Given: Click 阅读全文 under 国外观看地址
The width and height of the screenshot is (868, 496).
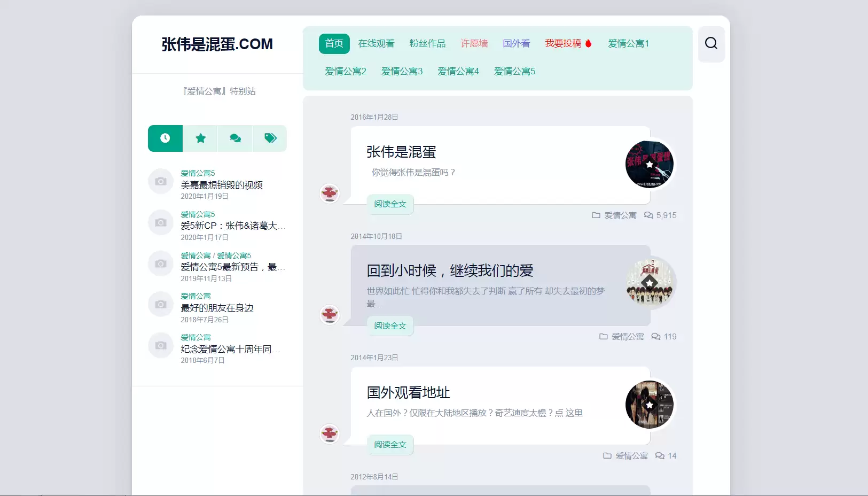Looking at the screenshot, I should (390, 445).
